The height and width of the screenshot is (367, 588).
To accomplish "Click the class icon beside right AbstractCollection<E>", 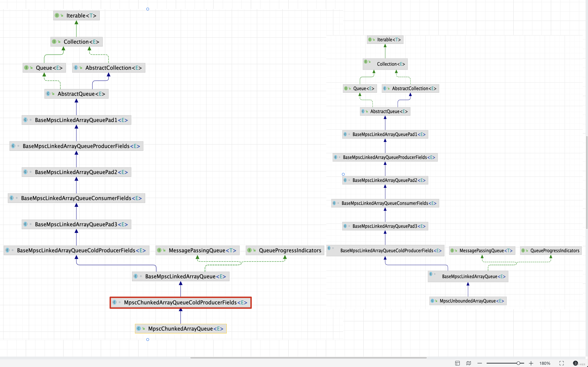I will (x=385, y=88).
